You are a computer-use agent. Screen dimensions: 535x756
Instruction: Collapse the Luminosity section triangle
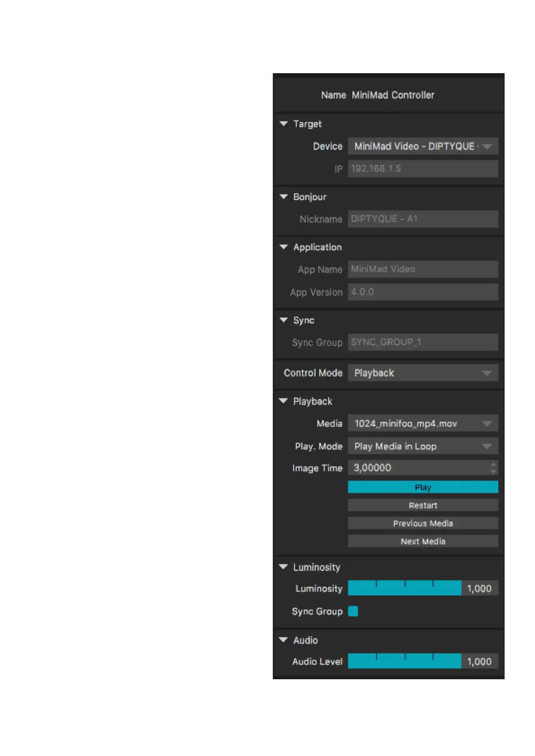283,567
